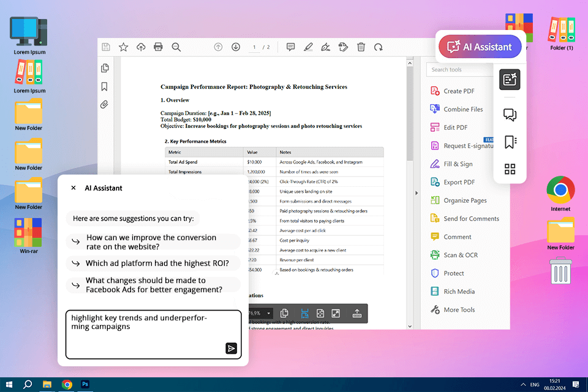Click the page number field showing 1
This screenshot has height=392, width=588.
tap(254, 47)
